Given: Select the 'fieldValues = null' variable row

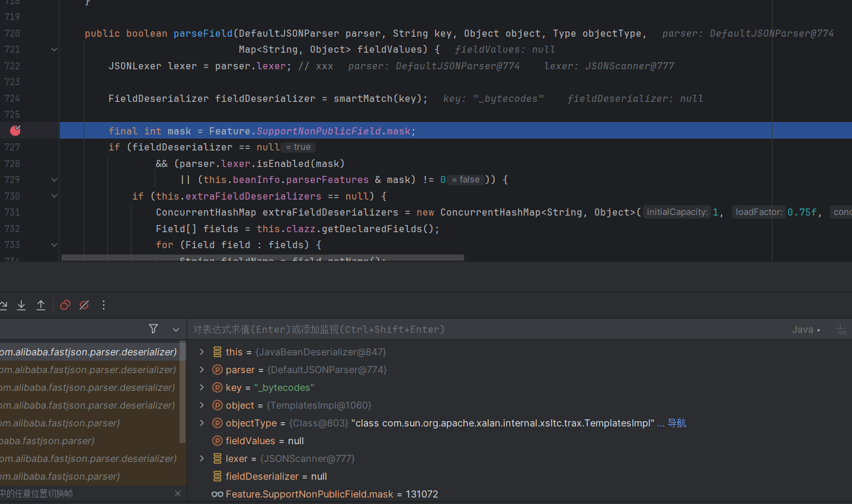Looking at the screenshot, I should (x=520, y=441).
